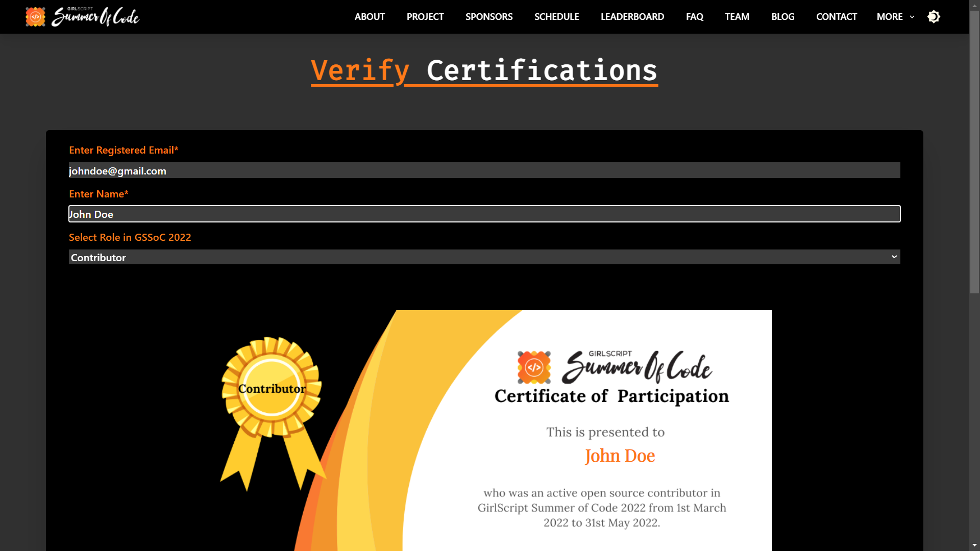Click the Enter Name input field
980x551 pixels.
pos(484,214)
